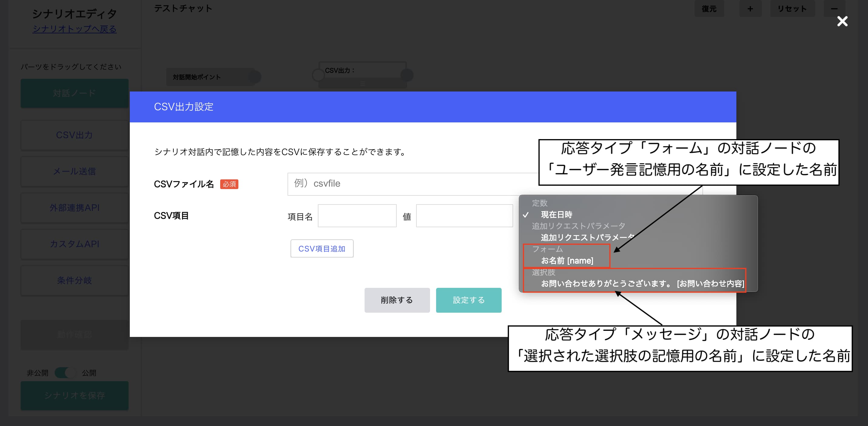Select the メール送信 part button
Screen dimensions: 868x426
pos(75,171)
